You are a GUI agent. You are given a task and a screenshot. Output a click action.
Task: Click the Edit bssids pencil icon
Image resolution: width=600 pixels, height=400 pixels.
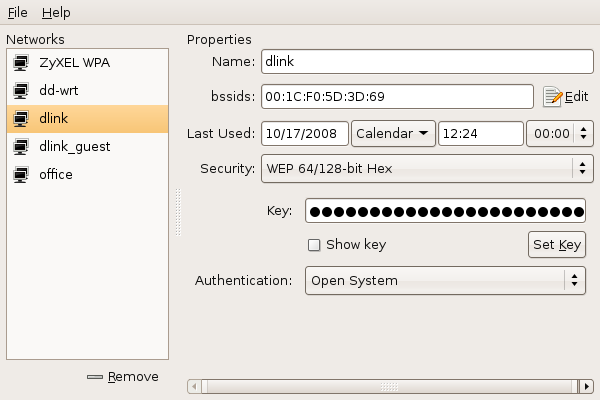553,96
